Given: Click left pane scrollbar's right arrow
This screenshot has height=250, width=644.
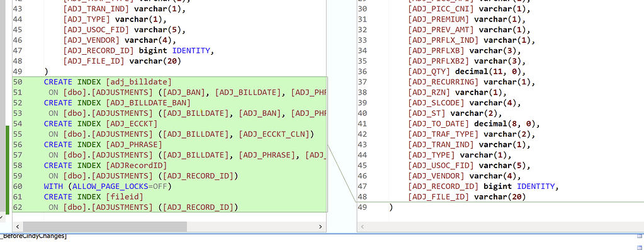Looking at the screenshot, I should tap(320, 227).
